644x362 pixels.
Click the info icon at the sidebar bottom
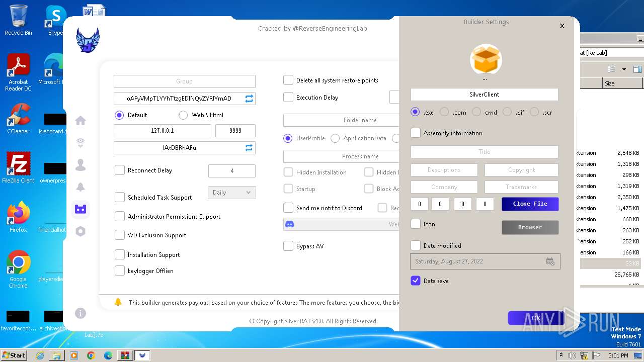click(80, 313)
